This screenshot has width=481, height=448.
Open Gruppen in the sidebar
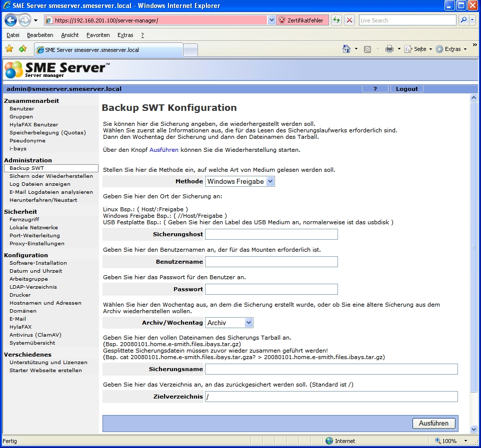click(x=21, y=117)
